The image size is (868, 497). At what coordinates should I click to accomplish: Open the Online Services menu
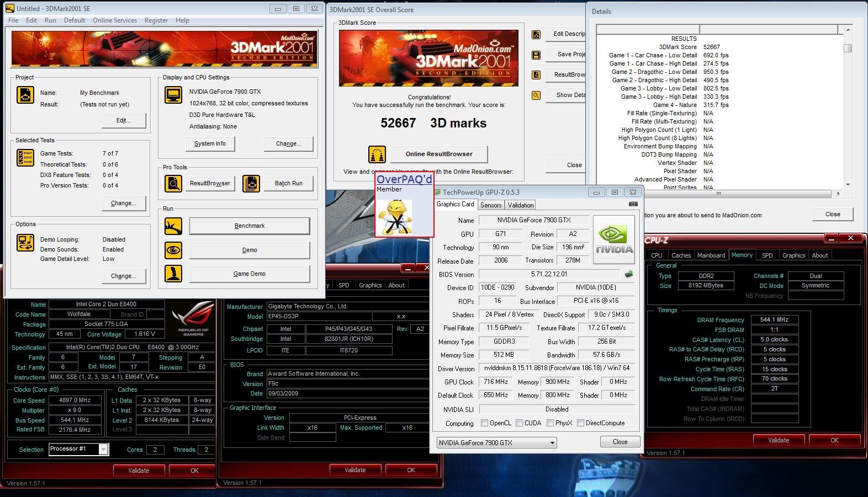pyautogui.click(x=115, y=20)
